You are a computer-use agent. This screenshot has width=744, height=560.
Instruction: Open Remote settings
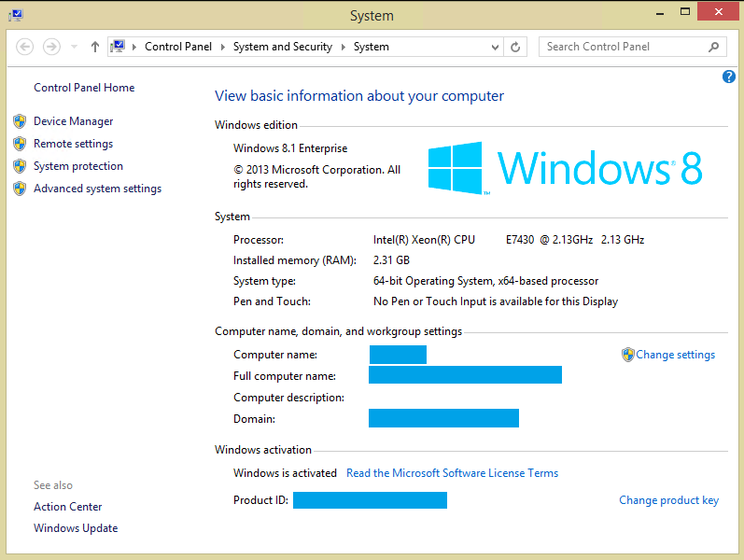coord(73,144)
